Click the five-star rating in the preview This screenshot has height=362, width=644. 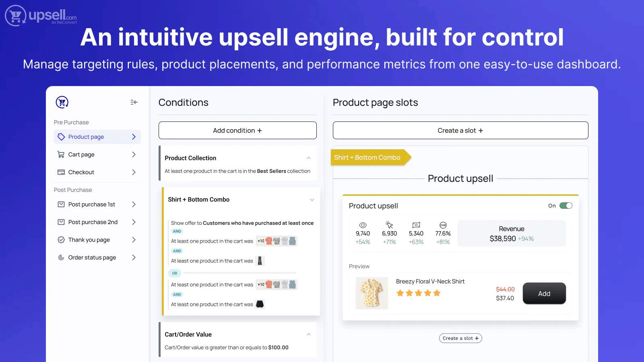coord(418,293)
